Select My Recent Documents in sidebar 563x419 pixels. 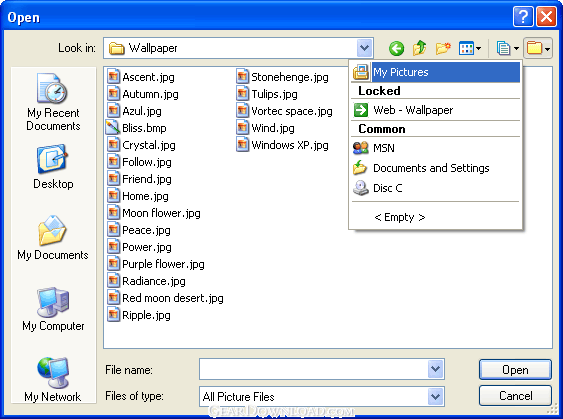click(53, 102)
